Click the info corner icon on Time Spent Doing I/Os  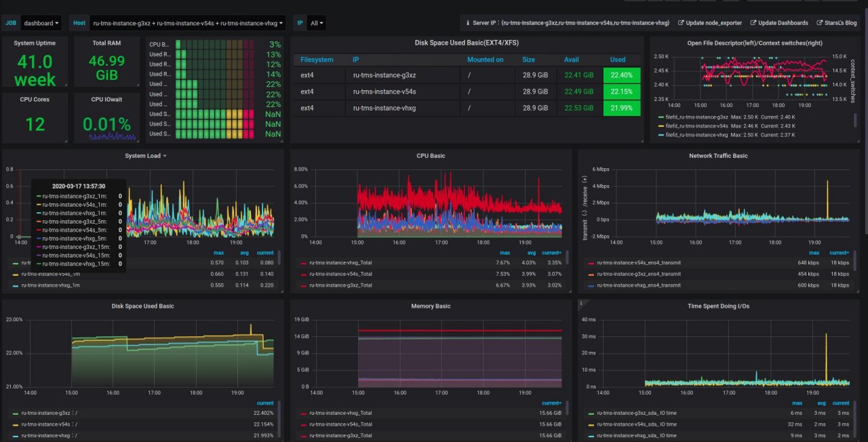[x=581, y=303]
